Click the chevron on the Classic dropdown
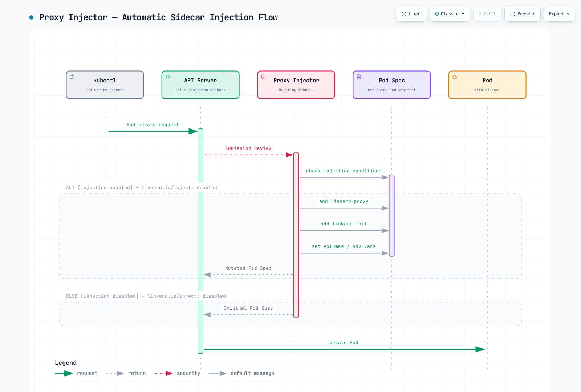 (463, 14)
